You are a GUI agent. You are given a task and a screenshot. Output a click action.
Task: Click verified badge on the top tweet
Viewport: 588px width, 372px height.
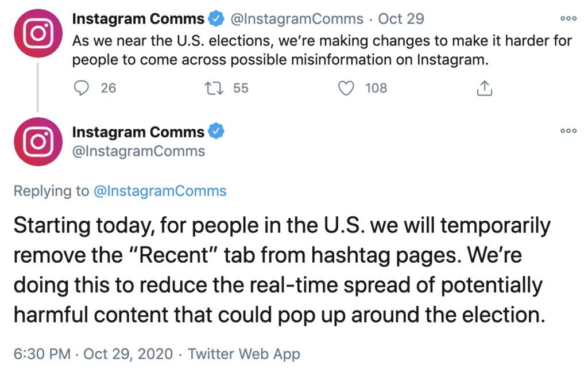tap(216, 18)
